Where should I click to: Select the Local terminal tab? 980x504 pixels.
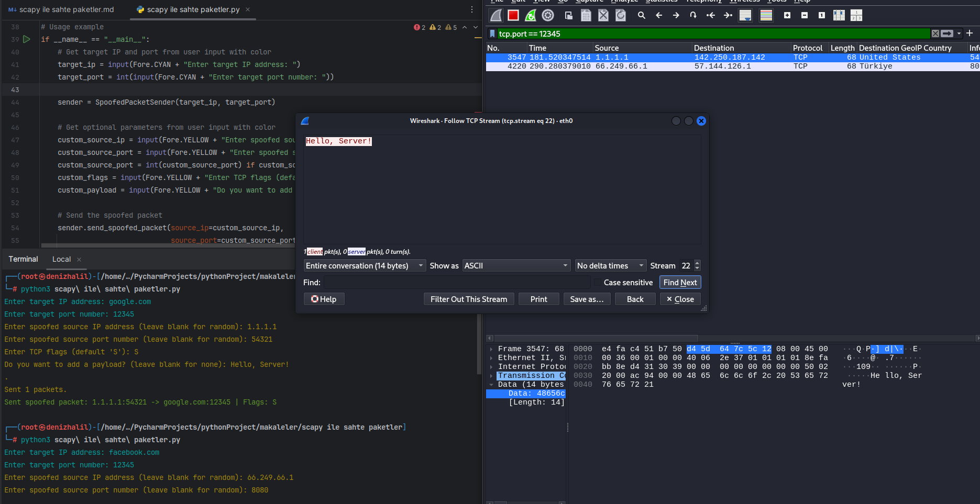61,259
